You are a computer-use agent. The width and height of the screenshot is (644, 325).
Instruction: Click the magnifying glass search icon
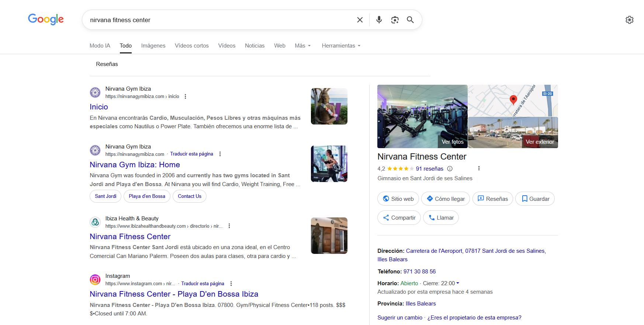410,20
